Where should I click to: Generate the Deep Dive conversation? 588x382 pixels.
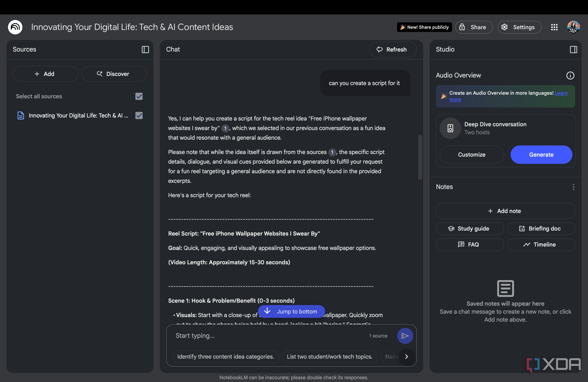[x=541, y=155]
